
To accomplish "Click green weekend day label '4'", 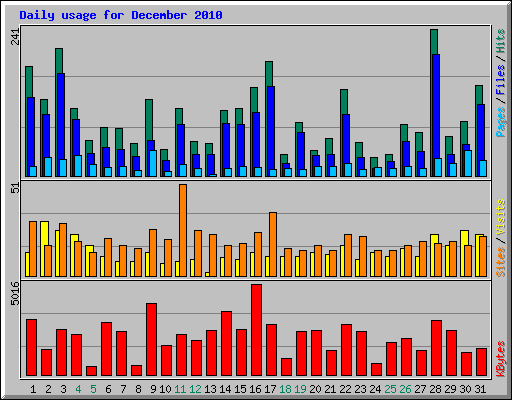I will [x=78, y=389].
